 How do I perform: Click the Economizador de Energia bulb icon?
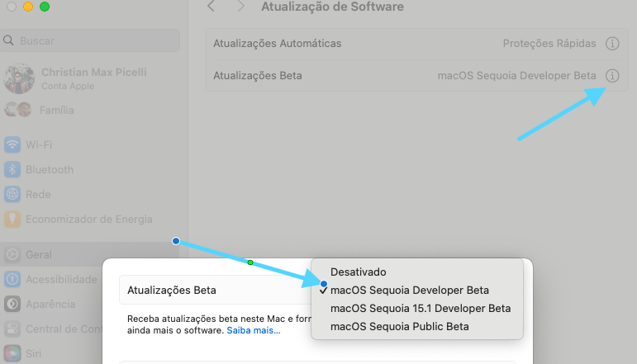[12, 219]
